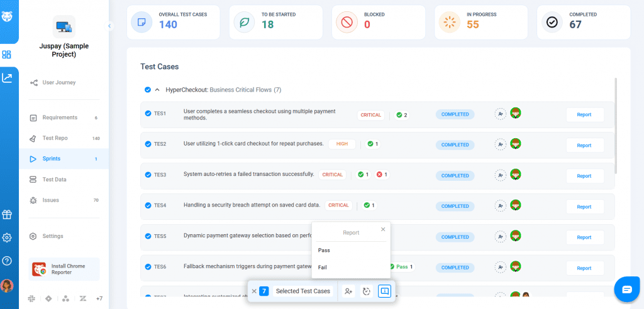Select Fail in the Report popup

tap(322, 268)
